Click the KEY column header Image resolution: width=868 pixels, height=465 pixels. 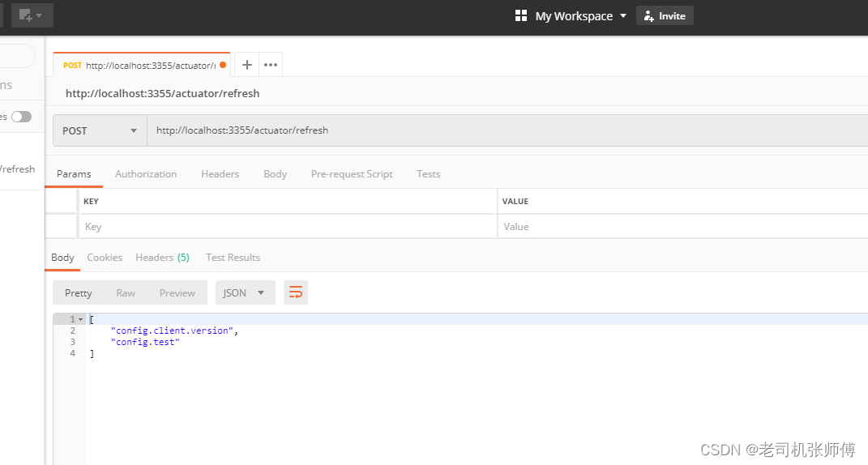point(91,201)
